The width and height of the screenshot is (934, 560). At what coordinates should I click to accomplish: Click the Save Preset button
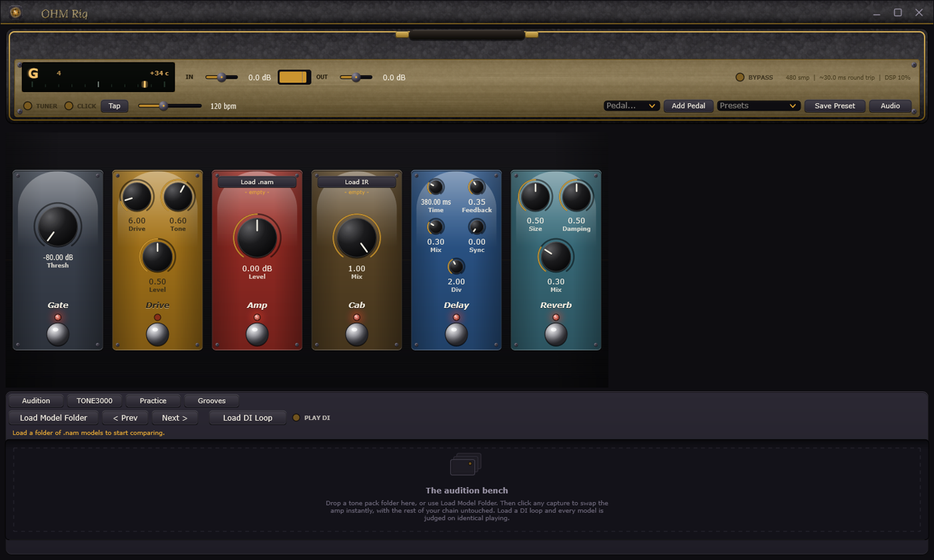coord(835,105)
